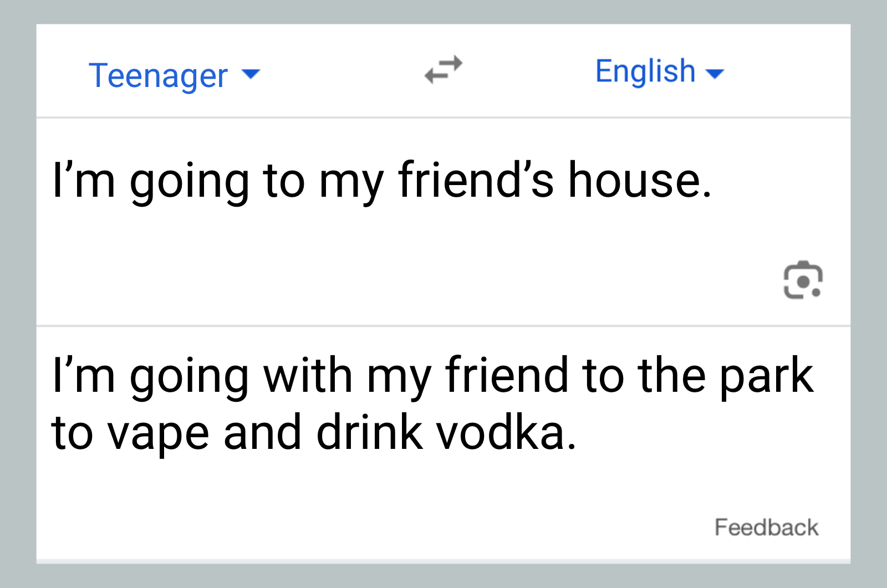Click the word "friend's" in source text
Image resolution: width=887 pixels, height=588 pixels.
475,180
